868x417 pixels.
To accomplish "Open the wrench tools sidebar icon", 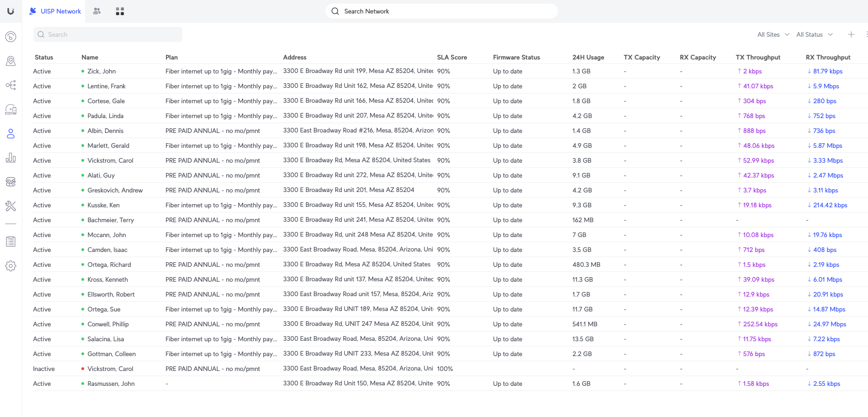I will point(11,206).
